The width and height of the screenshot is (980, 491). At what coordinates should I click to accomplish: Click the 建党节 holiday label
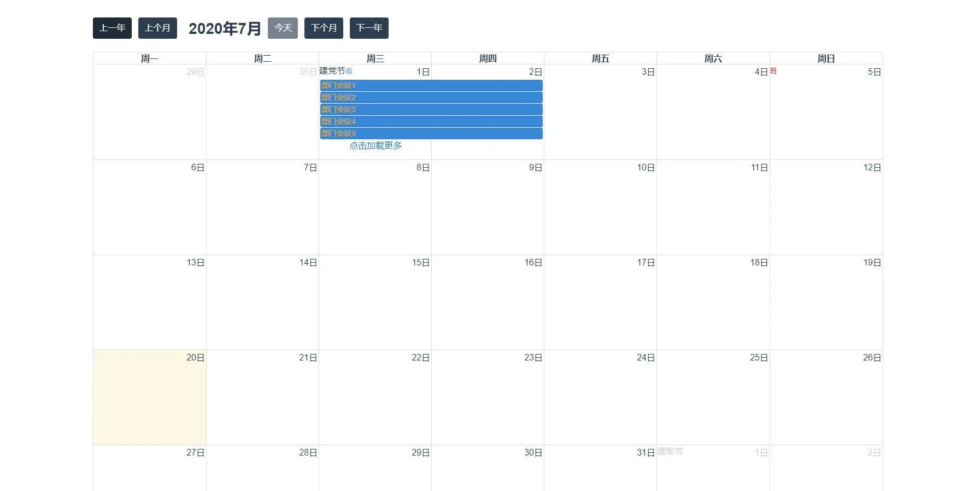pyautogui.click(x=332, y=71)
